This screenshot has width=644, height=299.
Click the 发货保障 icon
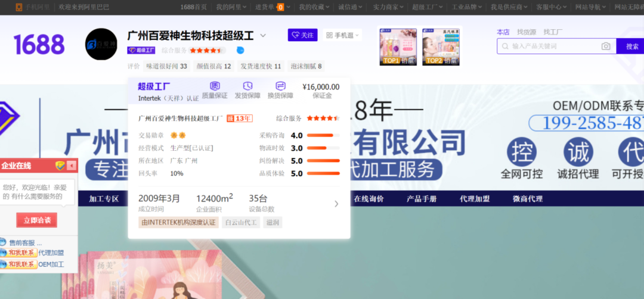[x=247, y=86]
